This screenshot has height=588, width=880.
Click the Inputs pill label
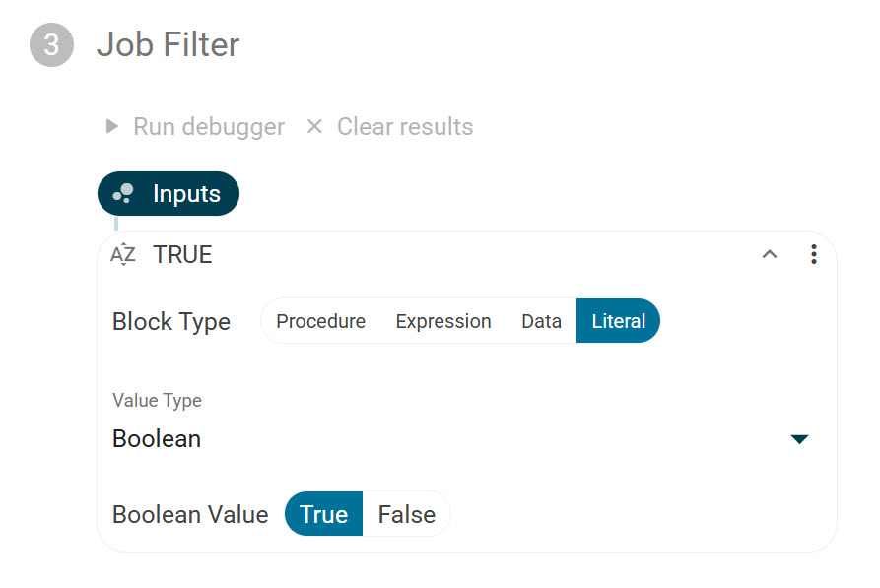186,194
